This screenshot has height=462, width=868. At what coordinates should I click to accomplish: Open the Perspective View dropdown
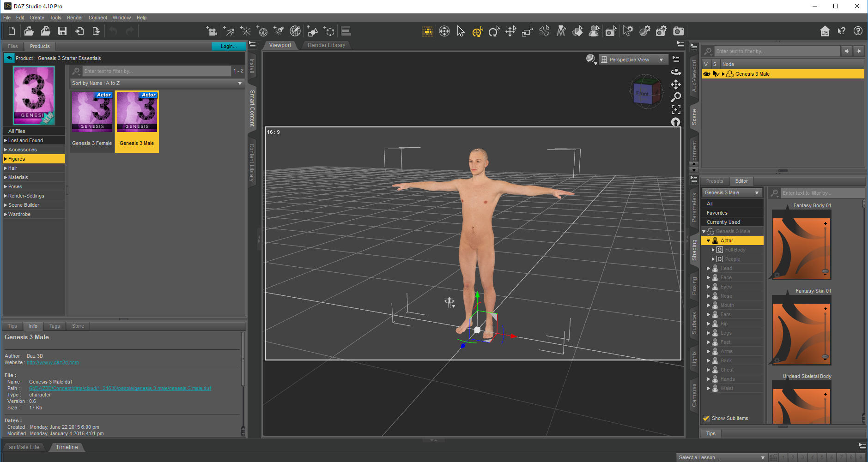point(632,60)
